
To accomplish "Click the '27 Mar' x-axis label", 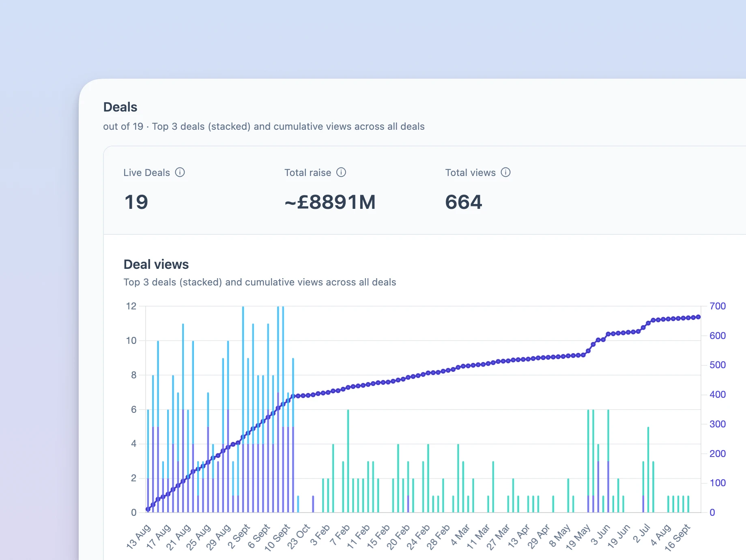I will [x=498, y=536].
